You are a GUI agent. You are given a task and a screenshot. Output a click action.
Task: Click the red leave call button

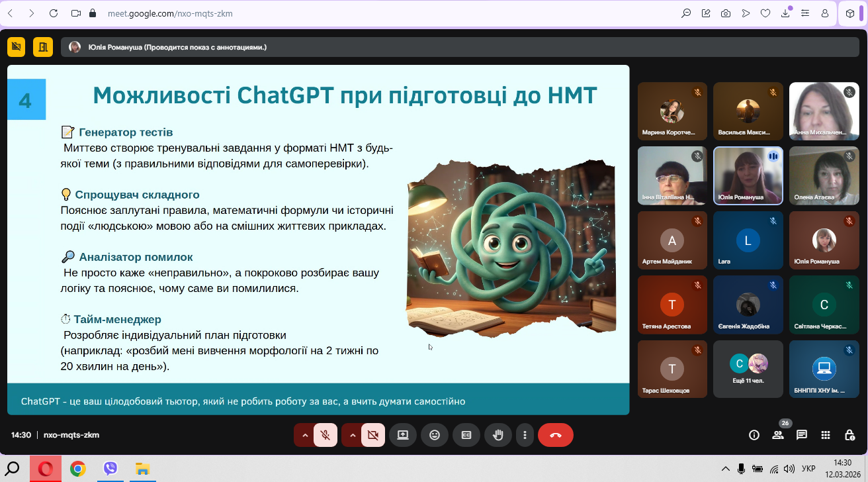(x=555, y=435)
